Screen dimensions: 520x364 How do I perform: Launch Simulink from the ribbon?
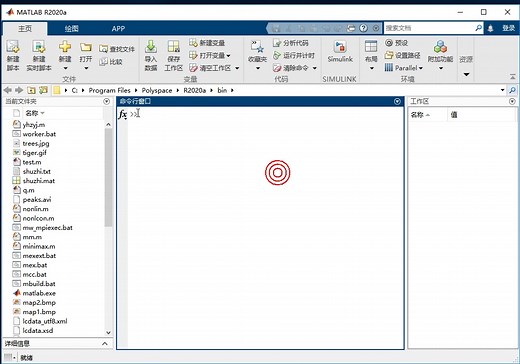340,51
